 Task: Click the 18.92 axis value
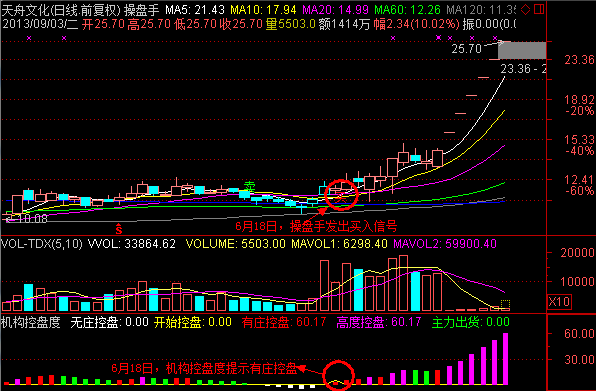579,100
